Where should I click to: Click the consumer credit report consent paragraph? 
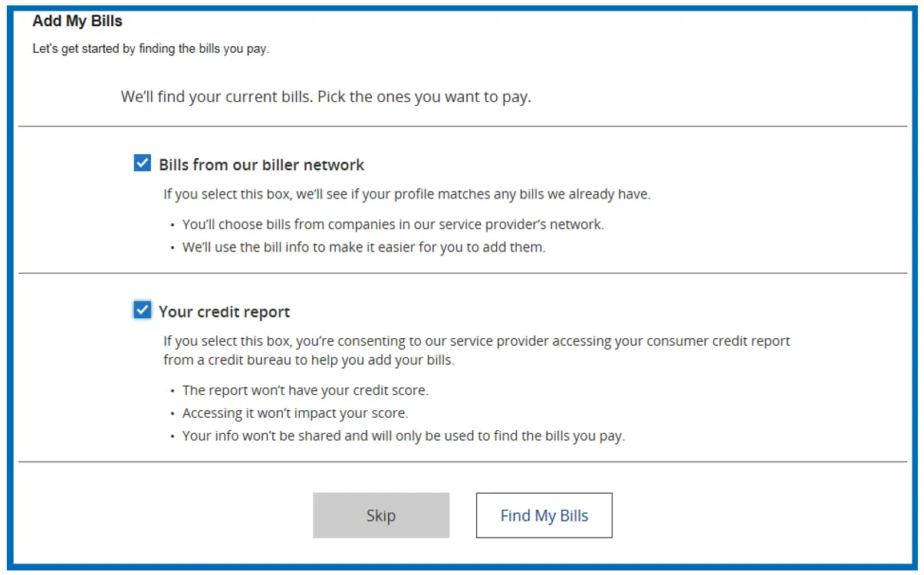[x=476, y=340]
